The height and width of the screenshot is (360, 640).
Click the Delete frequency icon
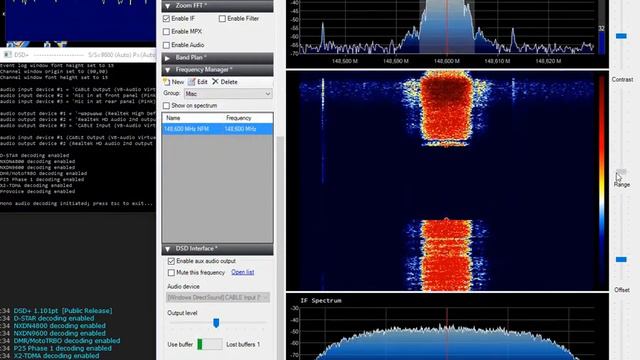[x=216, y=82]
